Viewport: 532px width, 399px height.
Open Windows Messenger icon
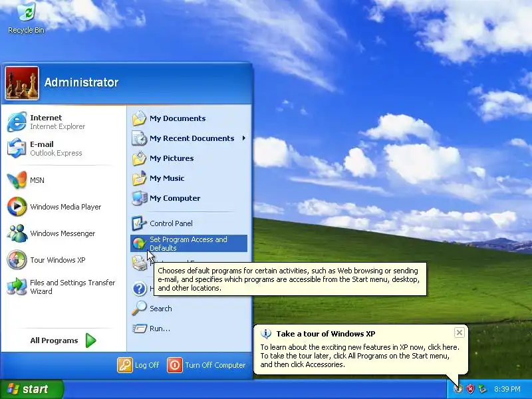coord(17,233)
